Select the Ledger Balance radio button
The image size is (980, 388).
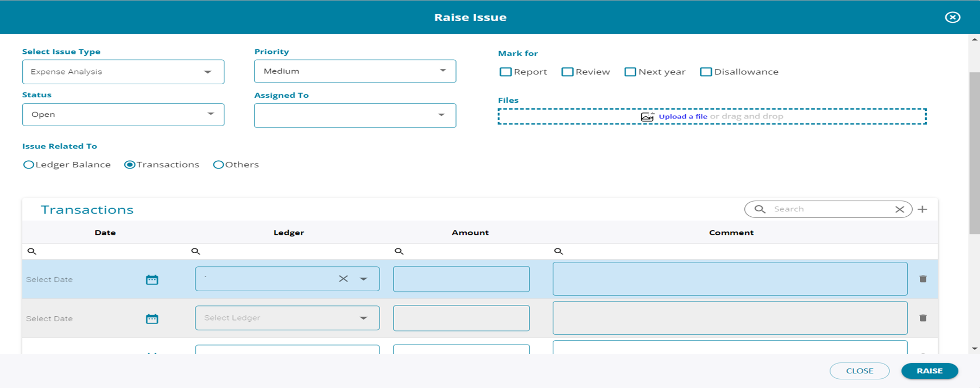click(29, 165)
